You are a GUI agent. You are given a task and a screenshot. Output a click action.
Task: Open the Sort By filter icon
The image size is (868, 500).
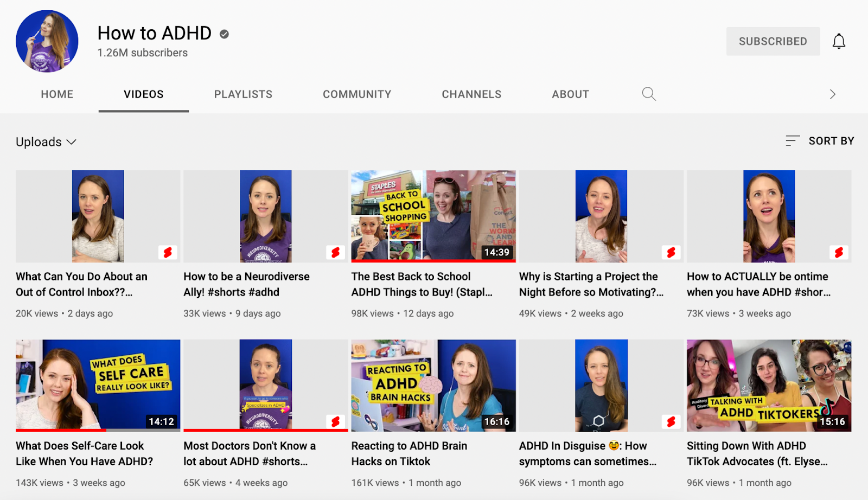pos(793,141)
